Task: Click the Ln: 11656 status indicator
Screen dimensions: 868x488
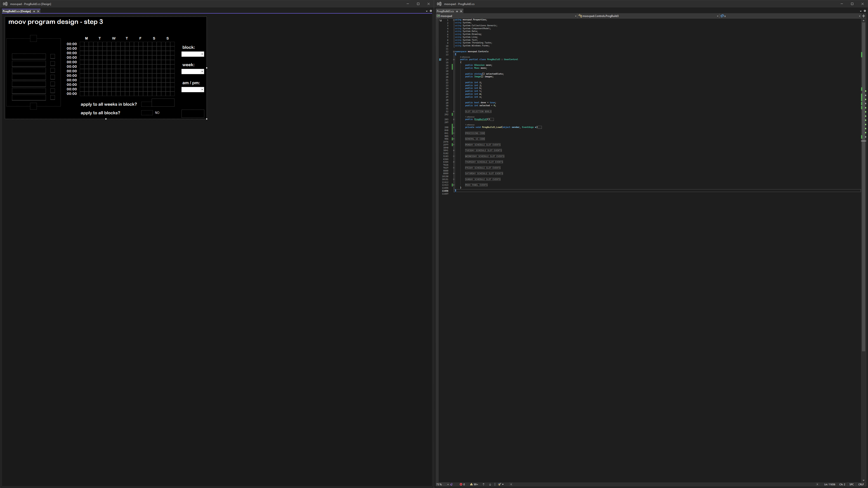Action: [830, 484]
